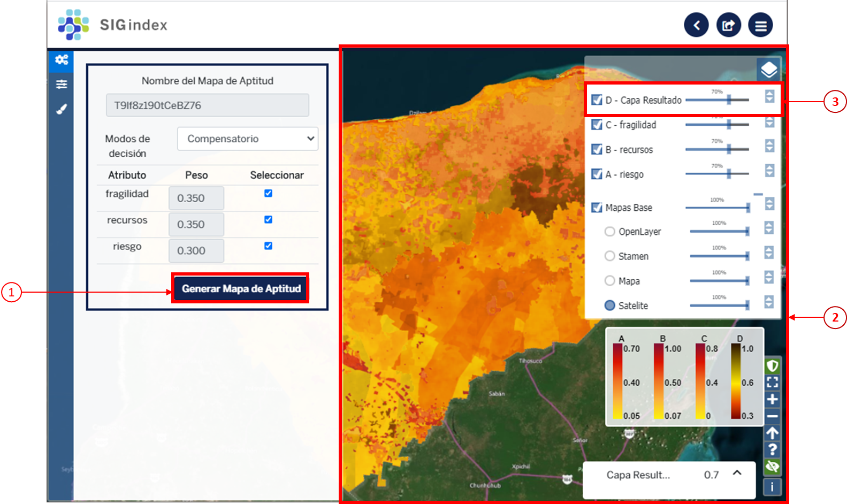Adjust opacity slider for B - recursos
Image resolution: width=847 pixels, height=504 pixels.
(717, 149)
